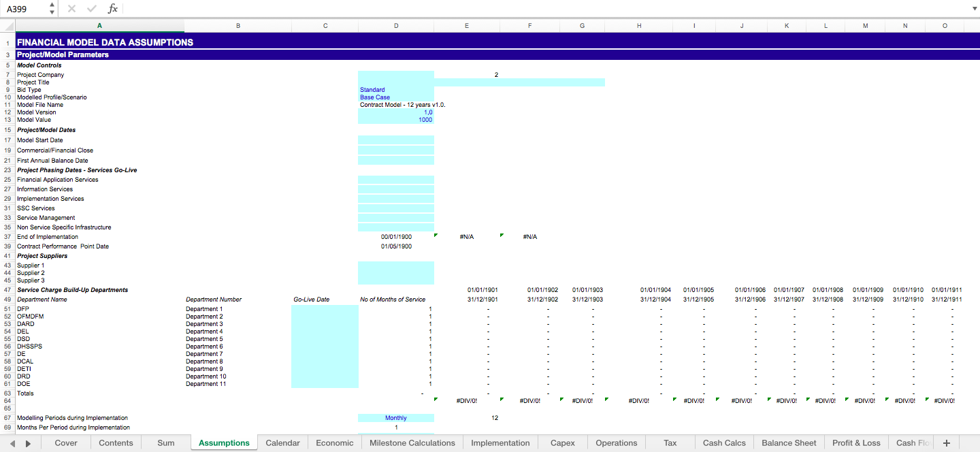Image resolution: width=980 pixels, height=452 pixels.
Task: Click the 'Model Start Date' label
Action: [x=39, y=140]
